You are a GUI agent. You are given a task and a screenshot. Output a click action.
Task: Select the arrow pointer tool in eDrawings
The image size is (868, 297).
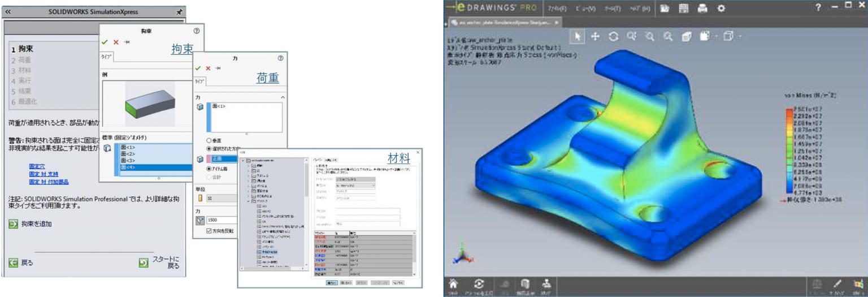point(578,37)
